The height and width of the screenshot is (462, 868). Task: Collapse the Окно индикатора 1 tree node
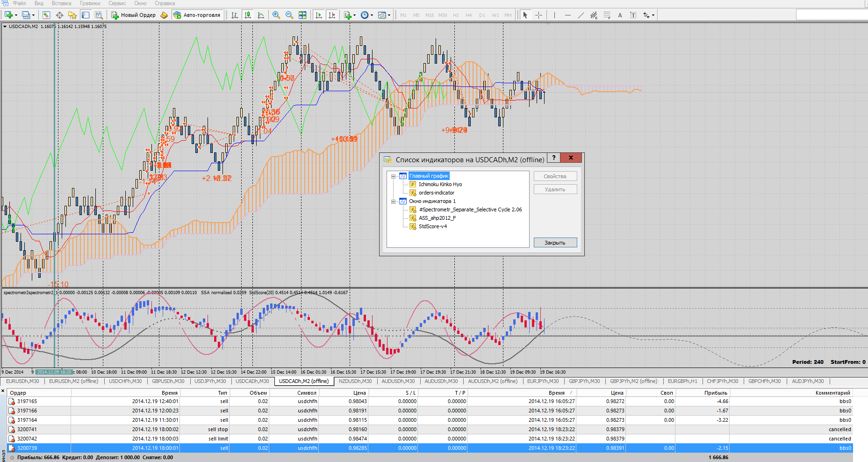click(x=394, y=202)
